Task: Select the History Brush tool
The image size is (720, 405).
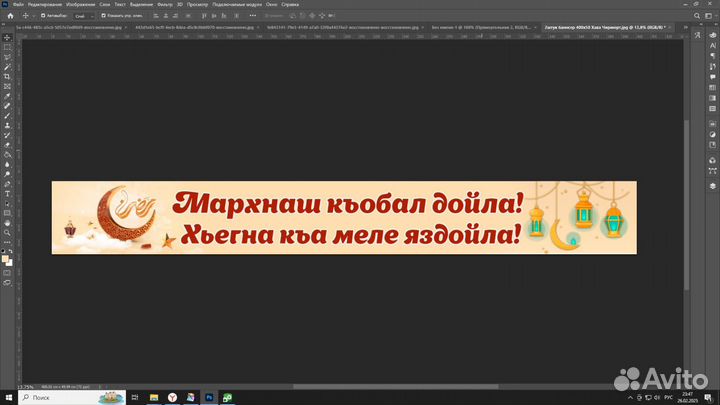Action: click(7, 135)
